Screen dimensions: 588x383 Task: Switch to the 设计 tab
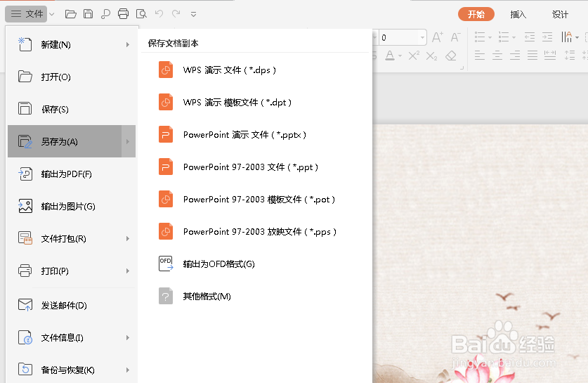tap(560, 14)
